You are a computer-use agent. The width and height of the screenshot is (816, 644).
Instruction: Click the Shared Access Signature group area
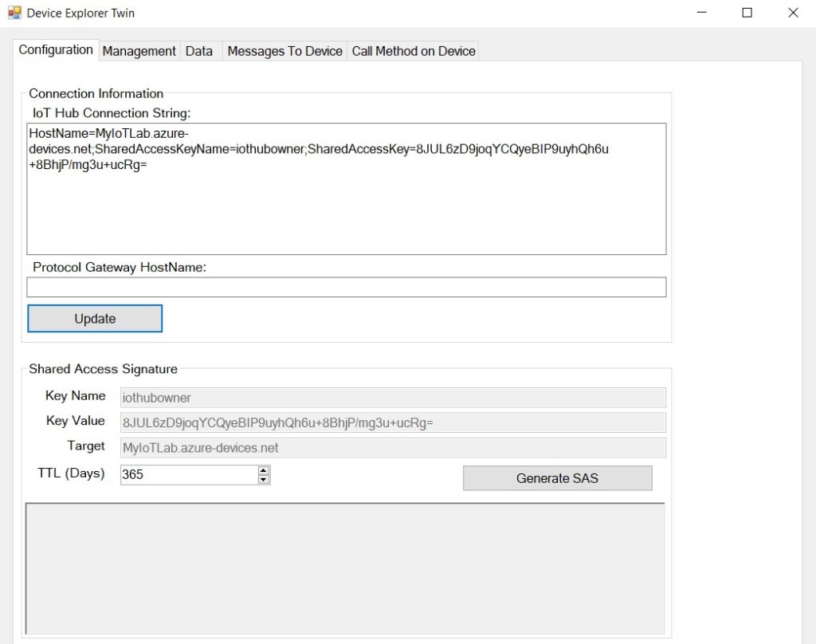pyautogui.click(x=104, y=369)
